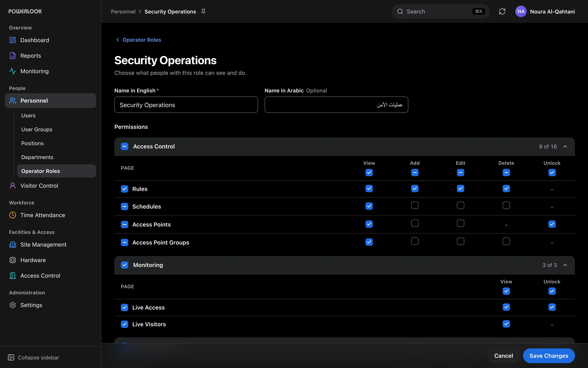Click the Time Attendance clock icon
Image resolution: width=588 pixels, height=368 pixels.
pyautogui.click(x=13, y=215)
